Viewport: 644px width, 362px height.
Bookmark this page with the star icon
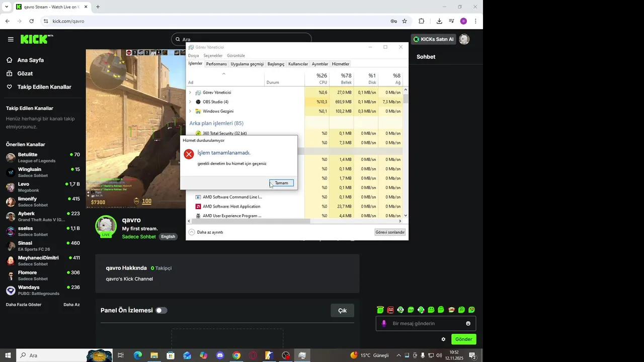pos(405,21)
